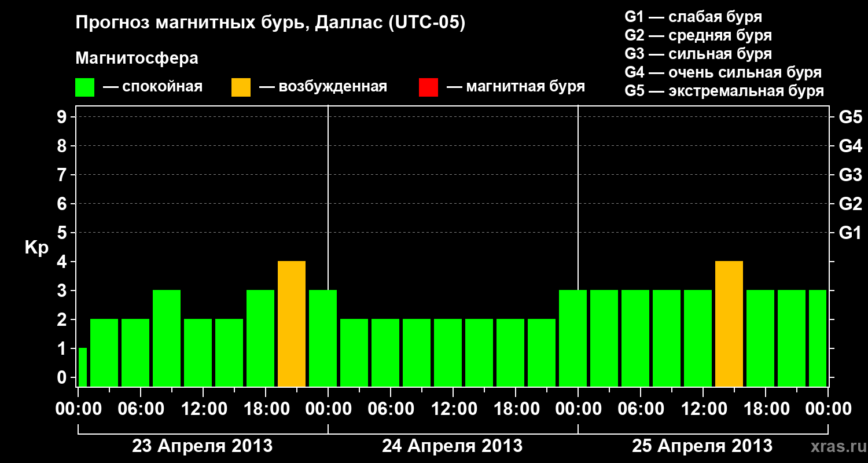Click the '— возбужденная' legend label

click(323, 87)
